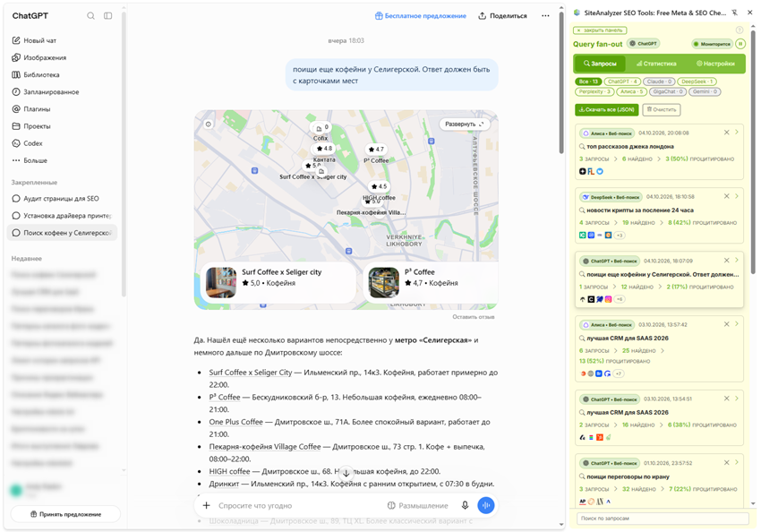Expand the поищи переговоры по ирану card chevron
This screenshot has height=532, width=761.
(737, 462)
